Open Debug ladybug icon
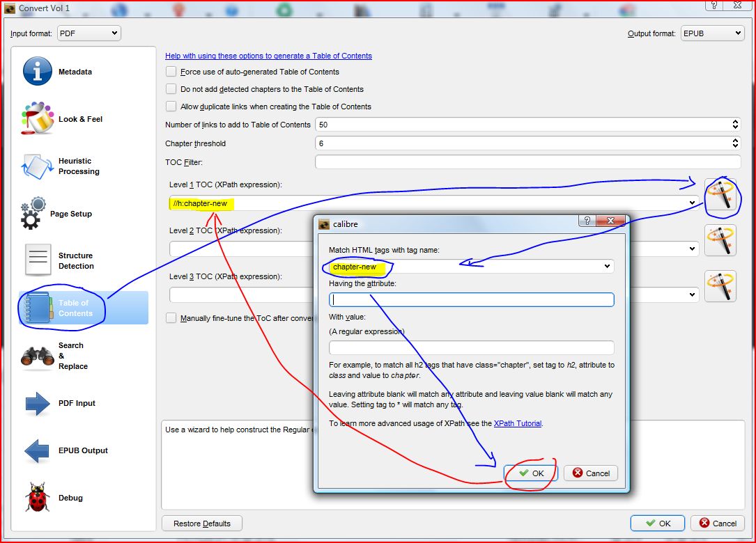The image size is (756, 543). (x=38, y=497)
